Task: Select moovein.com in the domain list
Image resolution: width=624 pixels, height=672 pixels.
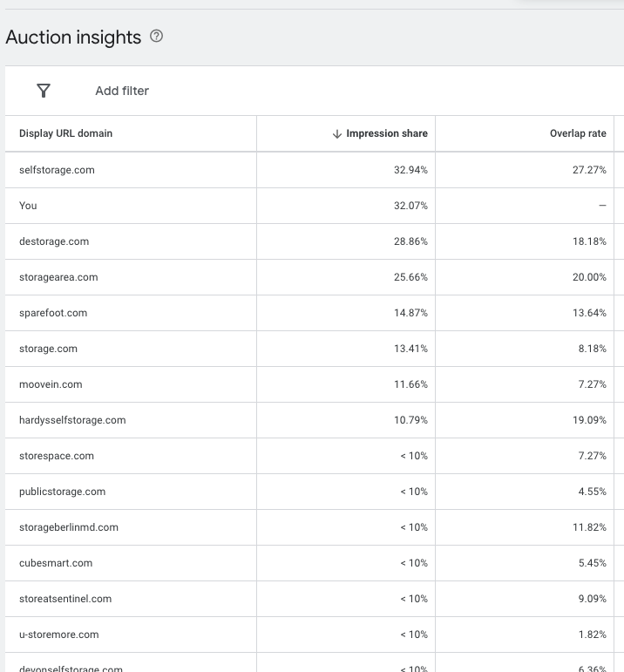Action: point(51,384)
